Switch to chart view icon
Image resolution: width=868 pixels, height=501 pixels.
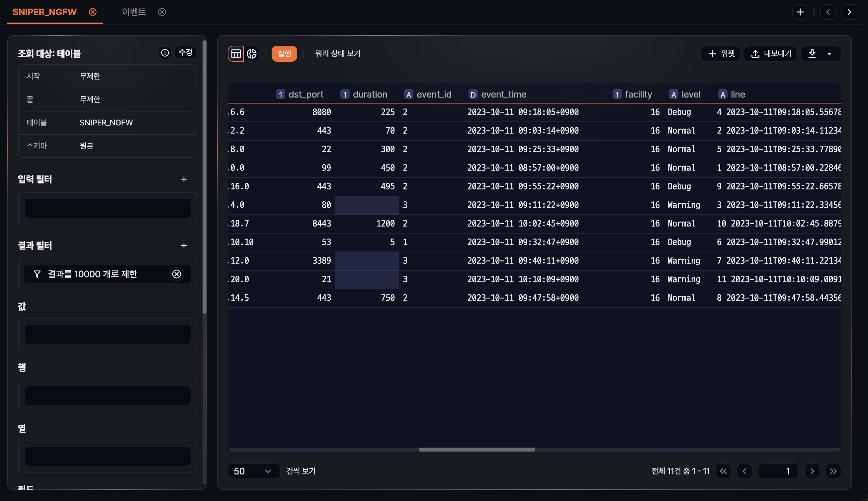252,54
